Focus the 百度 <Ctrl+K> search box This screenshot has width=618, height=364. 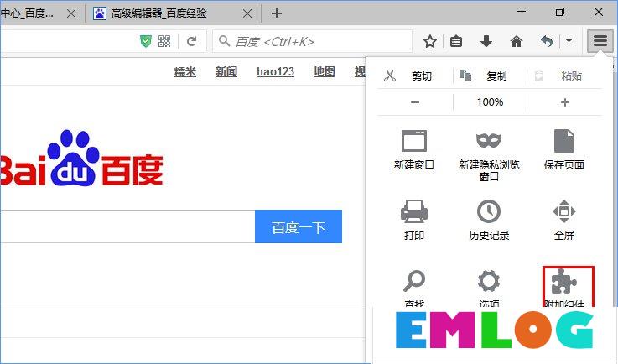312,41
